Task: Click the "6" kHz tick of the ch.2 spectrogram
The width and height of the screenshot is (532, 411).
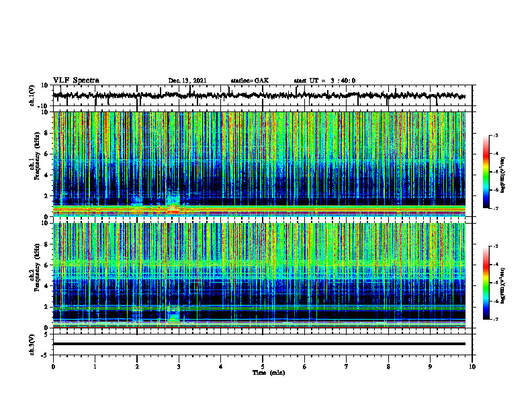Action: tap(46, 265)
